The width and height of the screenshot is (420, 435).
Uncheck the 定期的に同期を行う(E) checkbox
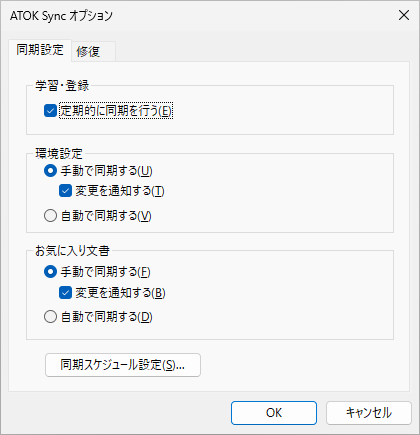click(x=50, y=111)
